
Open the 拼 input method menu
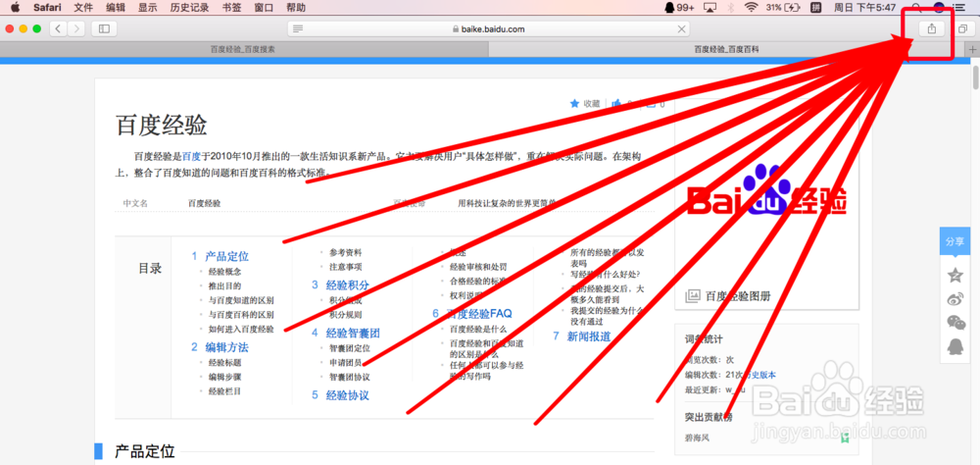click(815, 8)
